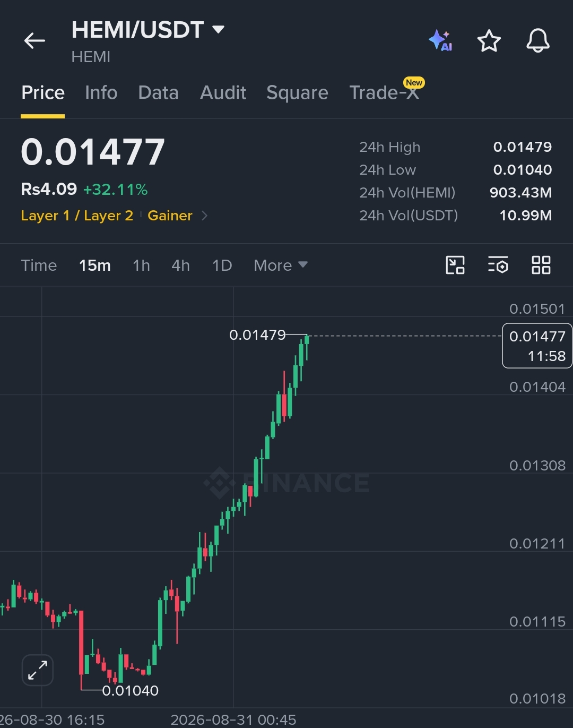Tap the 24h Vol(USDT) value 10.99M
This screenshot has height=728, width=573.
(526, 216)
